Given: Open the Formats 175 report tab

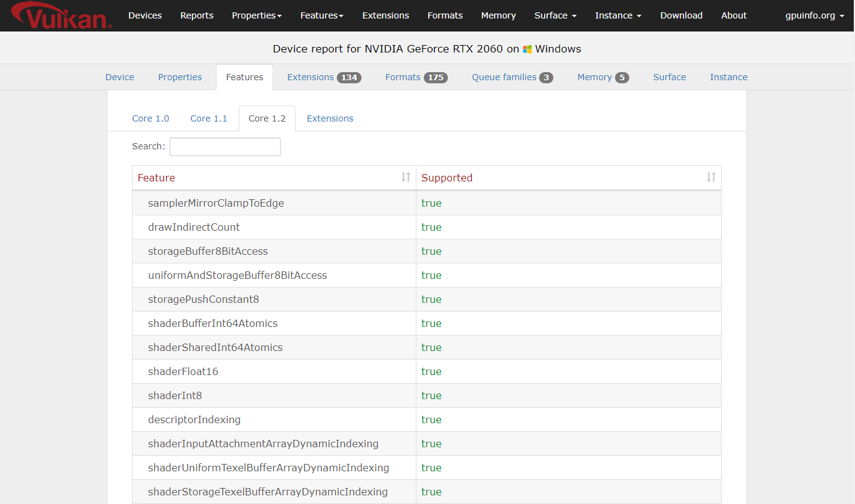Looking at the screenshot, I should [416, 77].
